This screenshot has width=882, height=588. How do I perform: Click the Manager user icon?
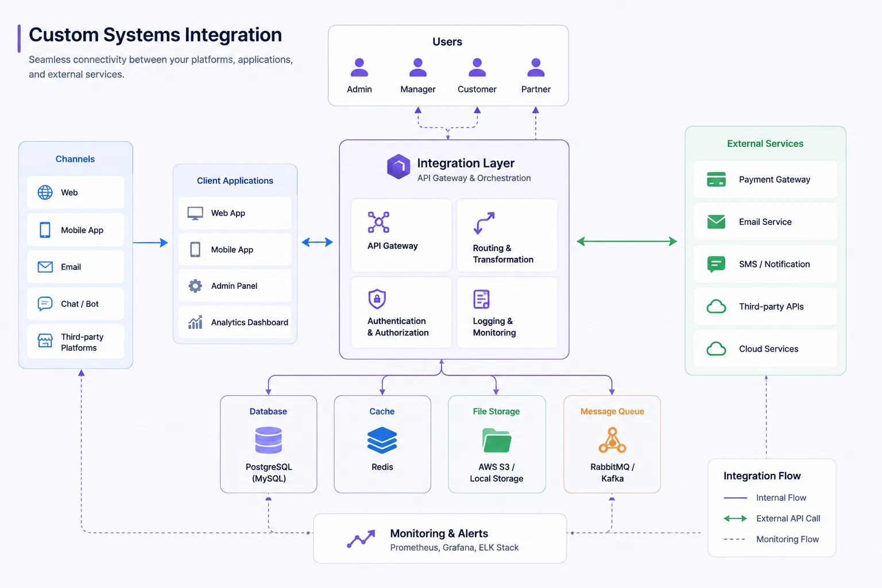tap(418, 67)
